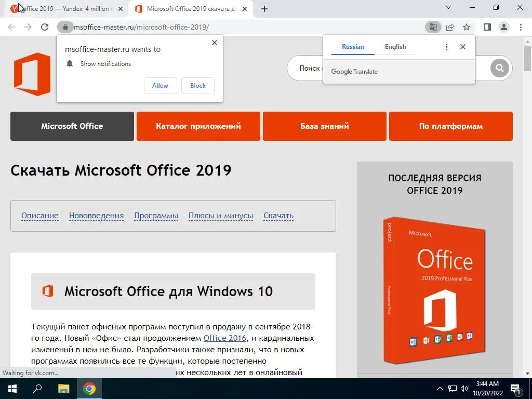This screenshot has width=532, height=399.
Task: Switch to the Yandex Office 2019 tab
Action: pos(66,9)
